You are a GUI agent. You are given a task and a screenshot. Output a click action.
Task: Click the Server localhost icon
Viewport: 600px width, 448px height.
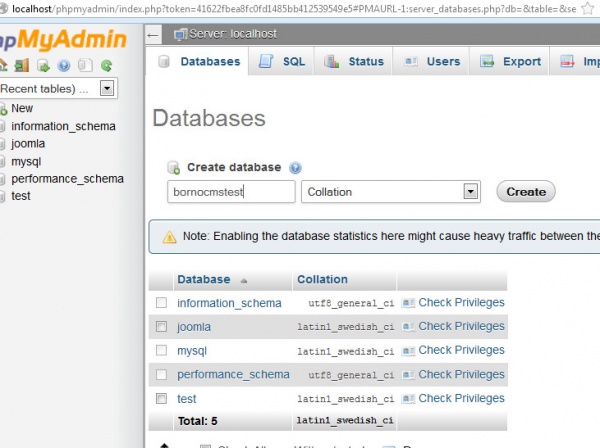point(180,34)
